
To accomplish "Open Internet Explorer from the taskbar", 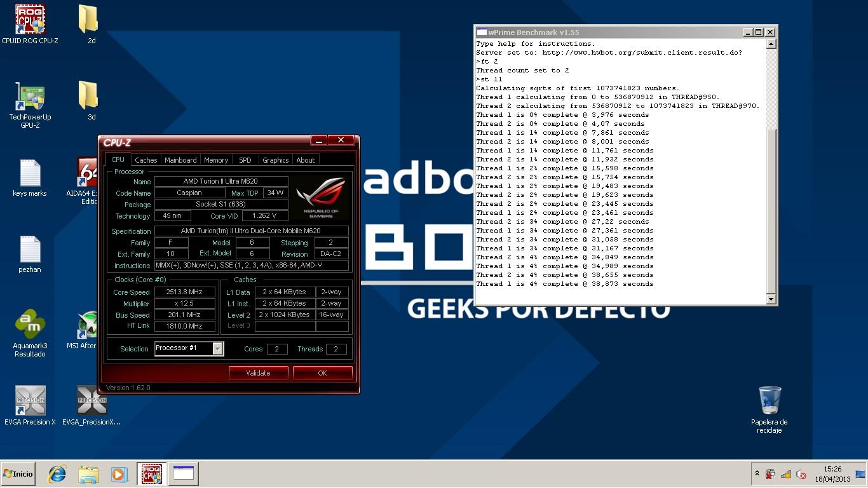I will pos(57,474).
